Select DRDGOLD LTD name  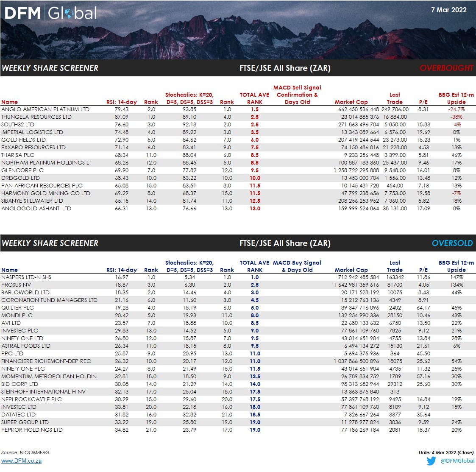click(x=20, y=178)
